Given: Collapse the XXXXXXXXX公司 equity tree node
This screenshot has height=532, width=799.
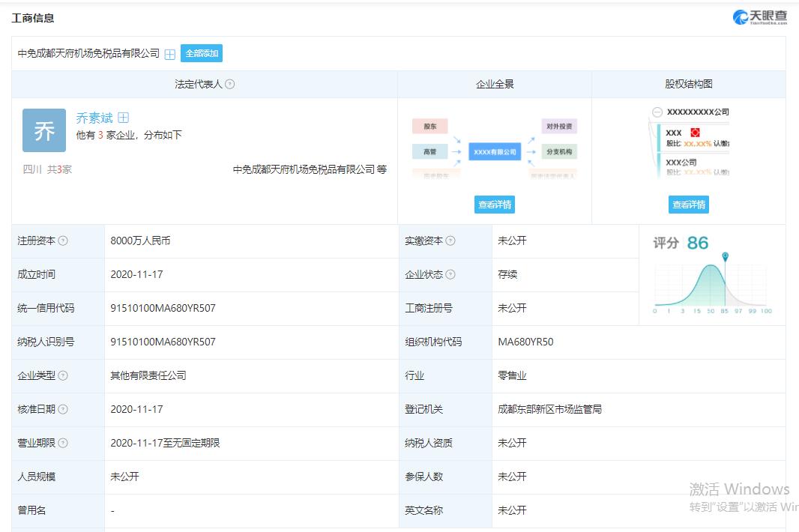Looking at the screenshot, I should [657, 112].
